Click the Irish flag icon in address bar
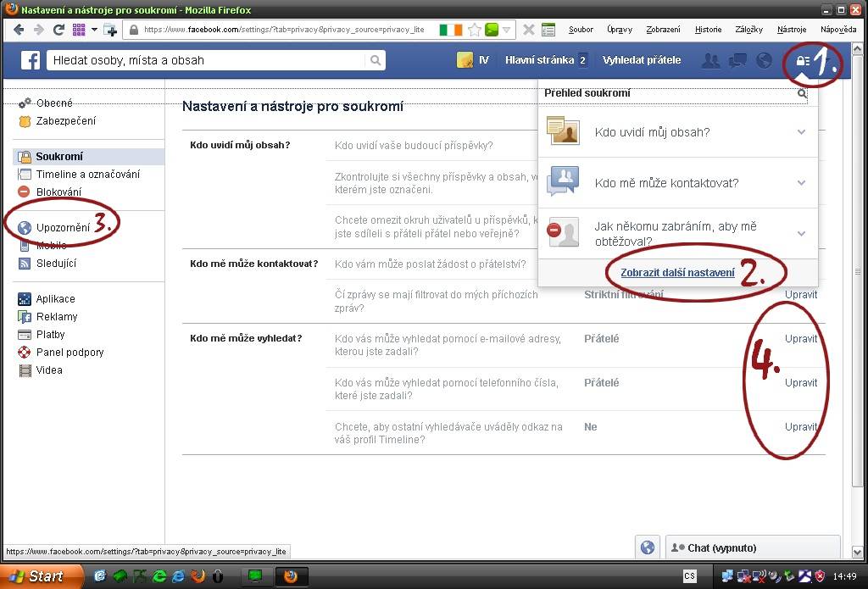 pos(451,30)
